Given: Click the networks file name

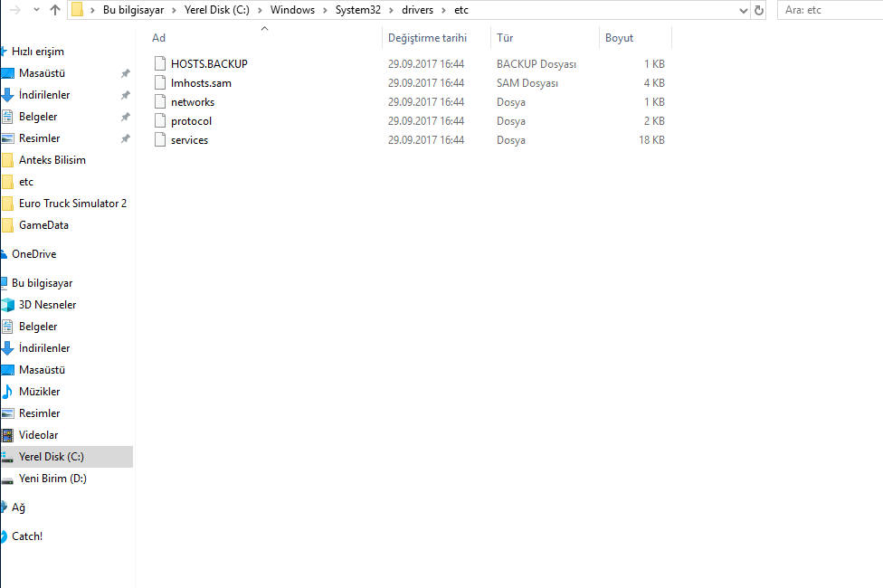Looking at the screenshot, I should click(193, 102).
